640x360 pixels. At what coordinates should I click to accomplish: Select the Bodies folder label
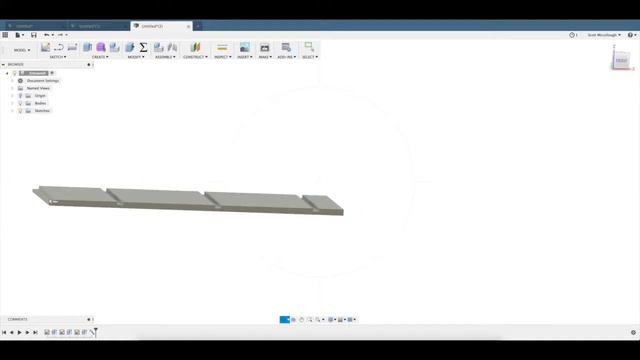40,104
